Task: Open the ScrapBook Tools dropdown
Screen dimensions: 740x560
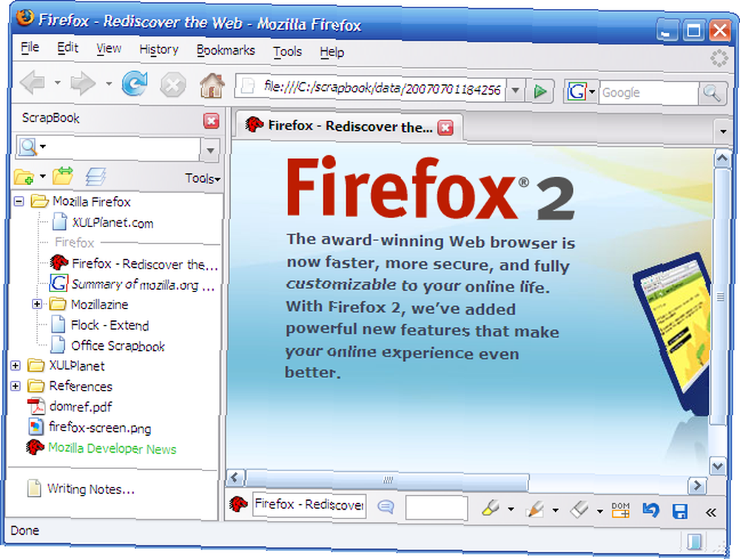Action: click(x=203, y=178)
